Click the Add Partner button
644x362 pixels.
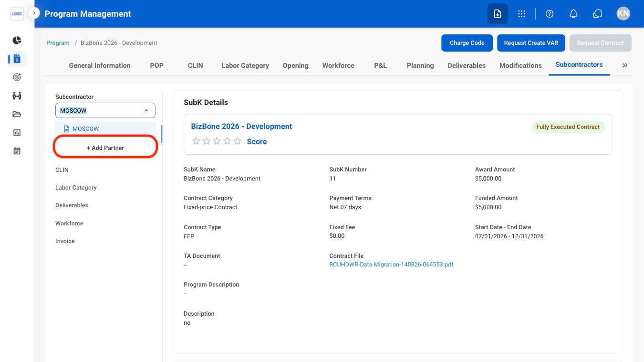105,148
